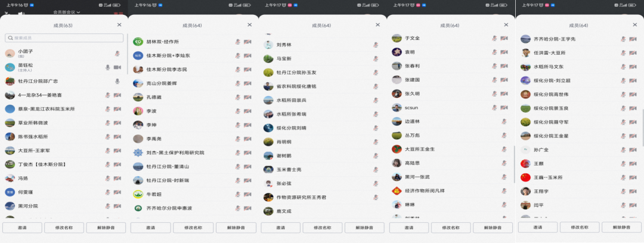
Task: Toggle mute for 齐齐哈尔分院-王宇先
Action: pyautogui.click(x=624, y=39)
